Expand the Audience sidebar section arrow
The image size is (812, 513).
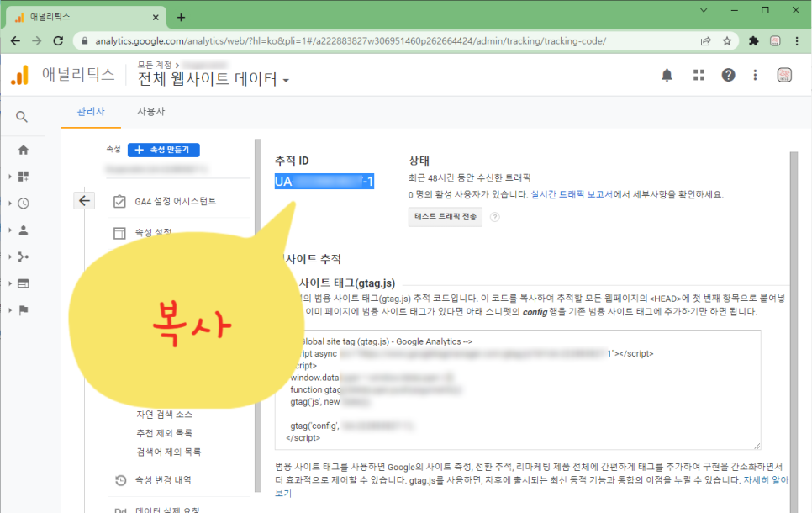[x=10, y=230]
